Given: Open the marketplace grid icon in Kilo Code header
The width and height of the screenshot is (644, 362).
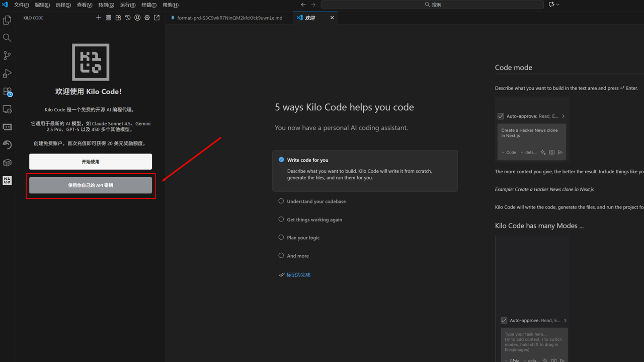Looking at the screenshot, I should (118, 18).
